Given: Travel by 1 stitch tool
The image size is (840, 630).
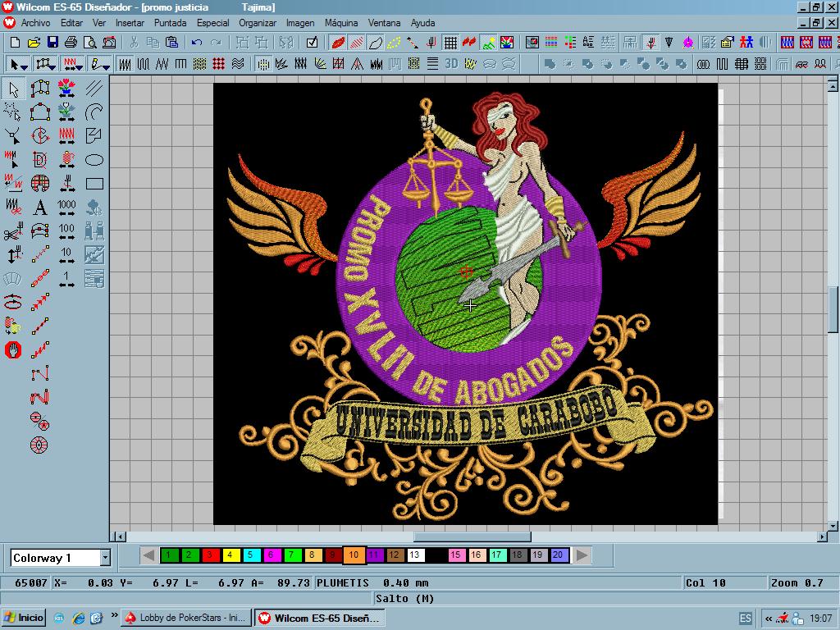Looking at the screenshot, I should (66, 279).
